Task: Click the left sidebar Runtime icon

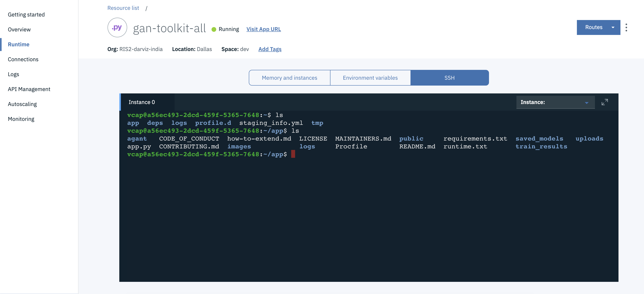Action: [x=18, y=44]
